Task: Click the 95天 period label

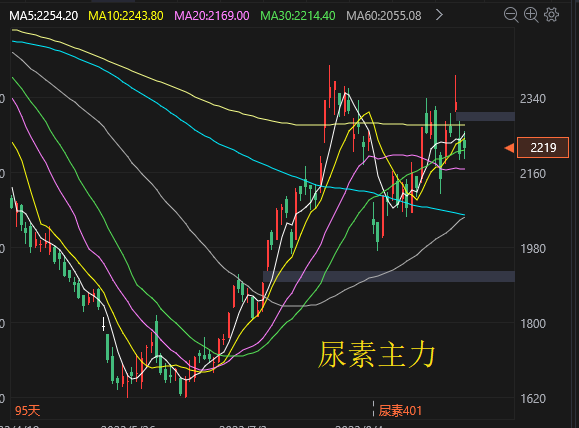Action: pos(27,411)
